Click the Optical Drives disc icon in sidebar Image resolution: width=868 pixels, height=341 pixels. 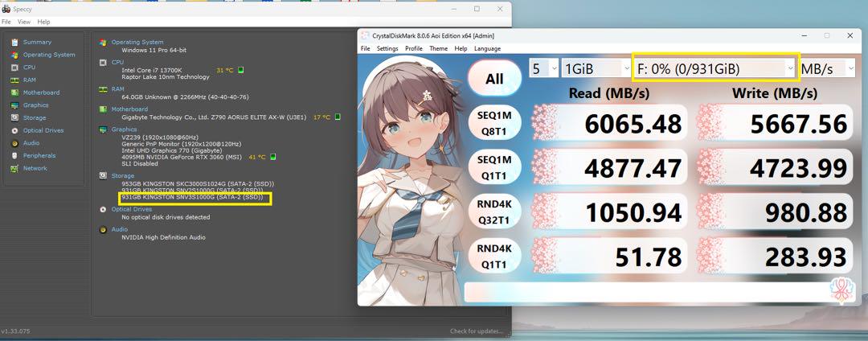click(14, 130)
